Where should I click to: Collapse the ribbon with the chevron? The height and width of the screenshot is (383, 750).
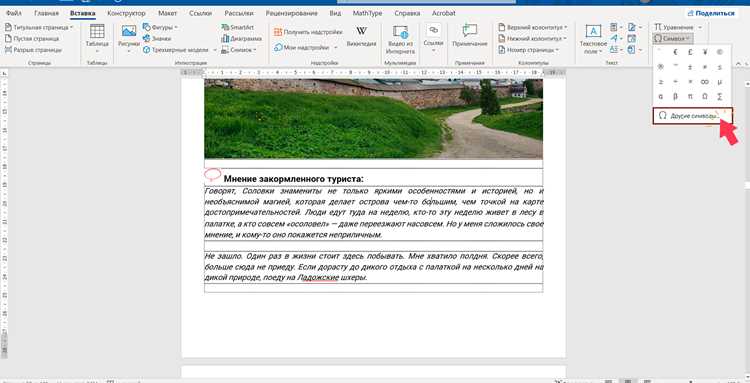point(739,63)
